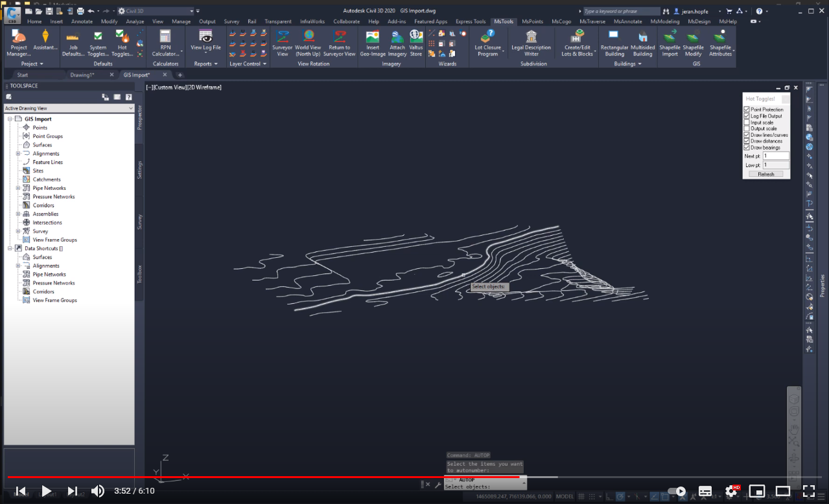This screenshot has height=504, width=829.
Task: Expand the Pipe Networks tree node
Action: pyautogui.click(x=18, y=188)
